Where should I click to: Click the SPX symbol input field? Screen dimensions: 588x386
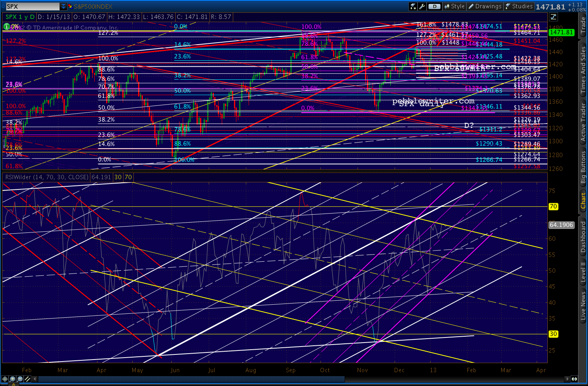click(x=32, y=6)
